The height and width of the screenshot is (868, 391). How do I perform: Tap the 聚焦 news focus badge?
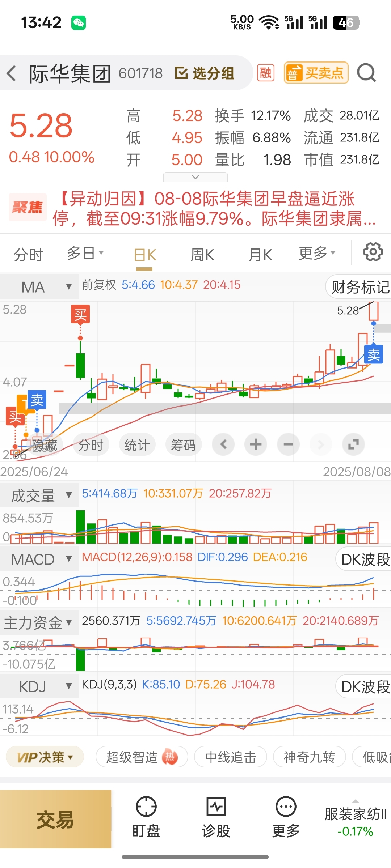(x=28, y=207)
